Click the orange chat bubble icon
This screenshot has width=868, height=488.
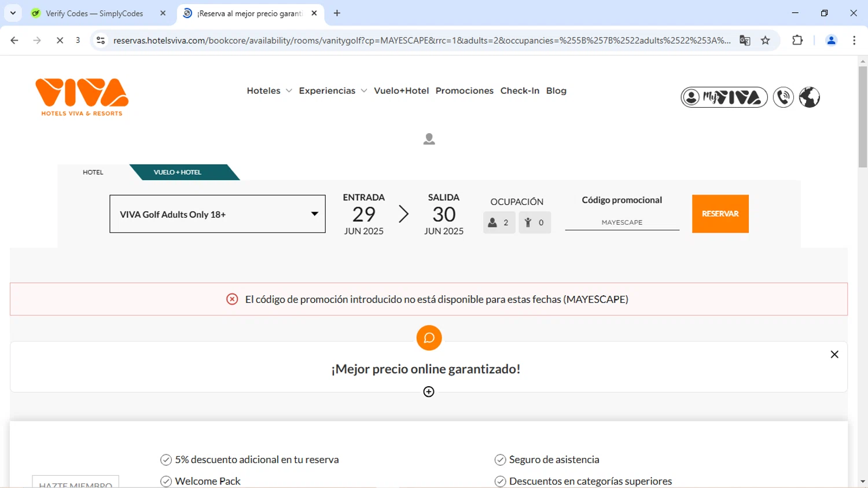point(429,337)
